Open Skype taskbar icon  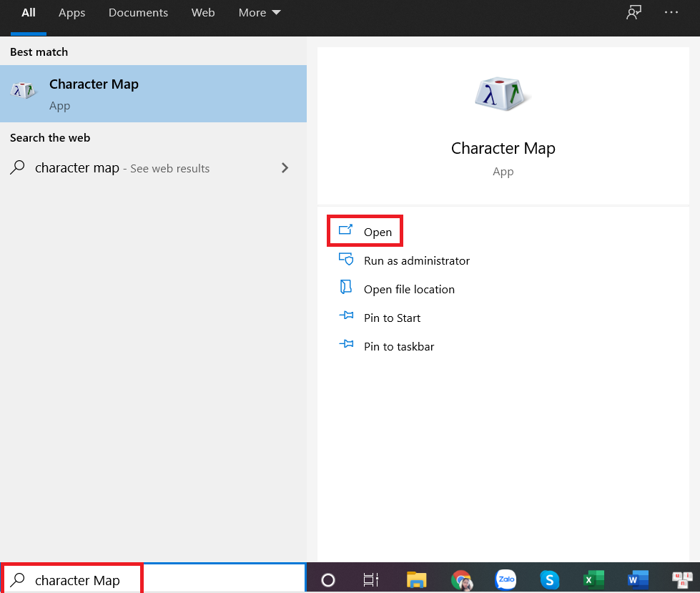(x=549, y=579)
